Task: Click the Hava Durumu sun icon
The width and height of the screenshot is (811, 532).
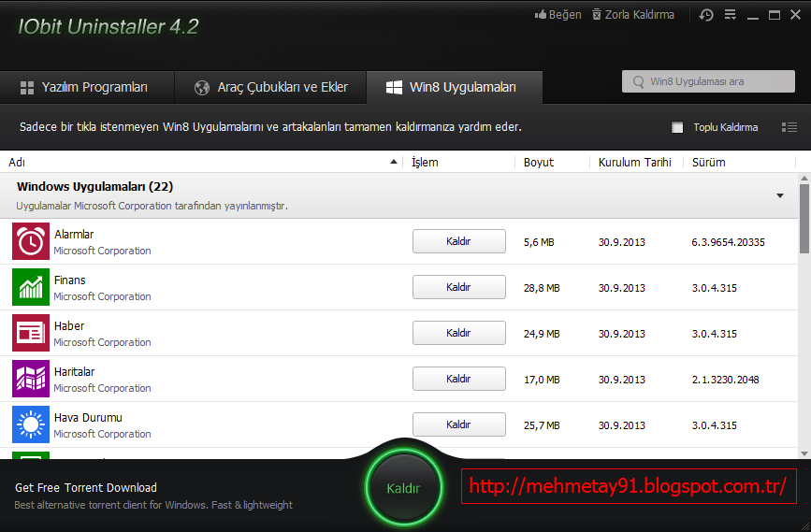Action: tap(31, 424)
